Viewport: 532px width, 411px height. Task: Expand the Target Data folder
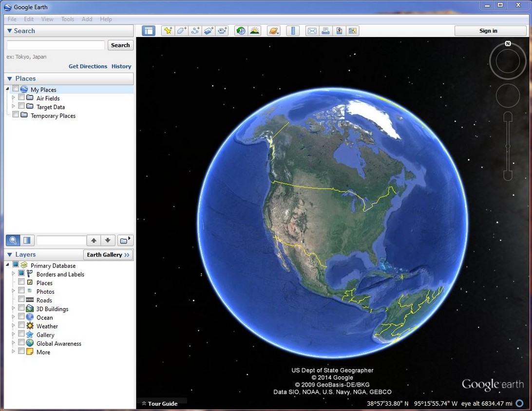click(13, 106)
